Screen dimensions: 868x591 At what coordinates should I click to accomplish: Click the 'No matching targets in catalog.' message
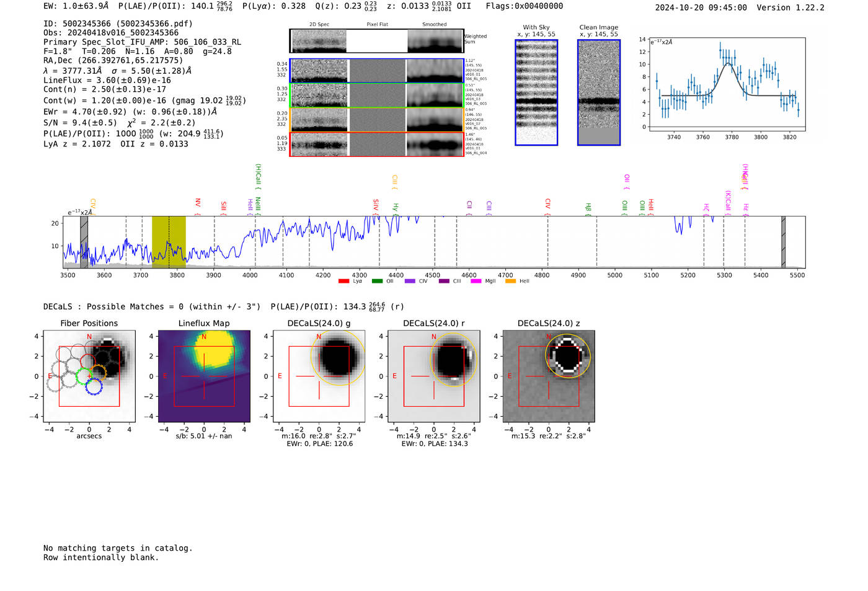coord(118,548)
